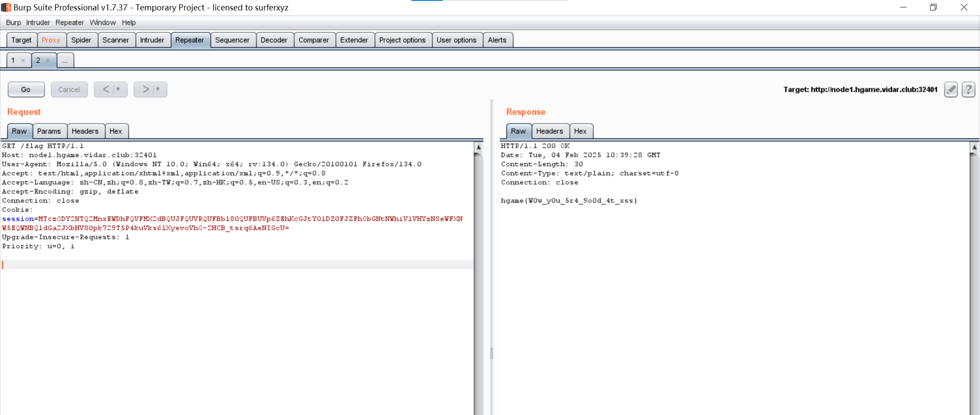The image size is (980, 415).
Task: Switch to the Decoder tab
Action: coord(274,40)
